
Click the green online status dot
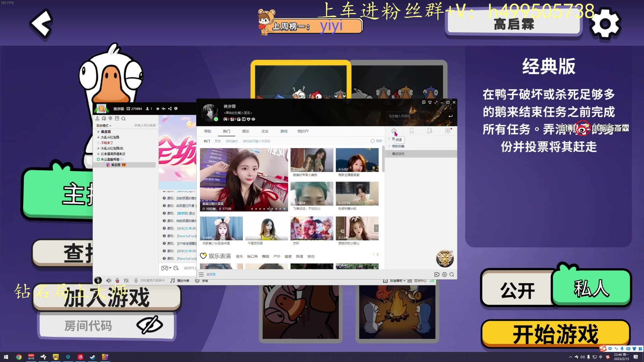click(x=216, y=119)
